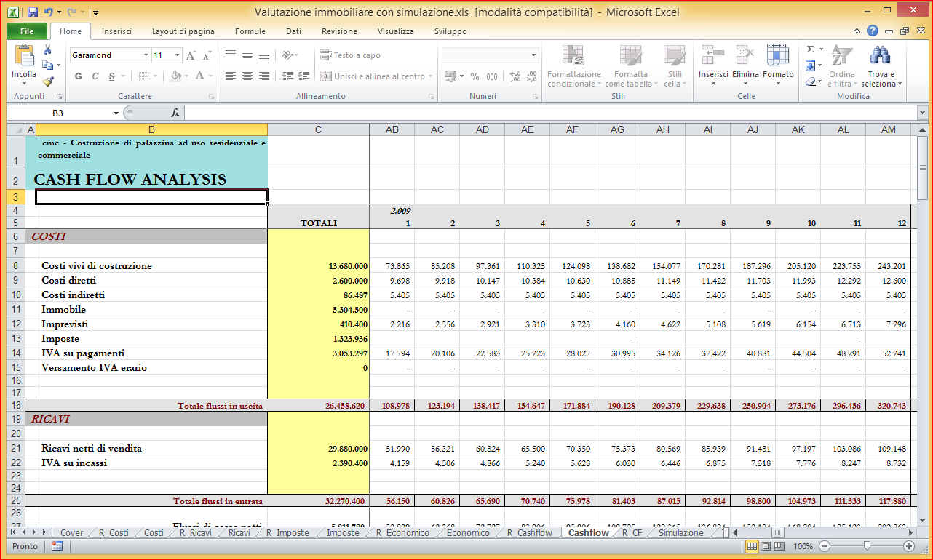
Task: Click the Formato cells button
Action: 778,63
